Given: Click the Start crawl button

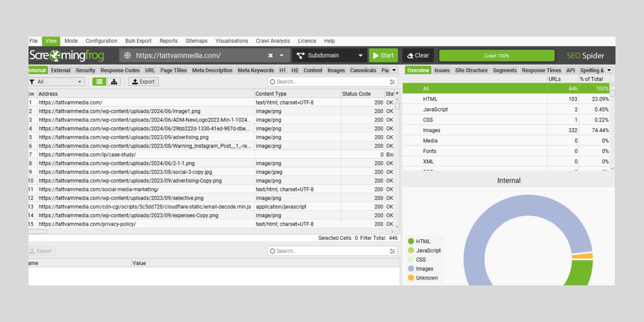Looking at the screenshot, I should pos(383,55).
